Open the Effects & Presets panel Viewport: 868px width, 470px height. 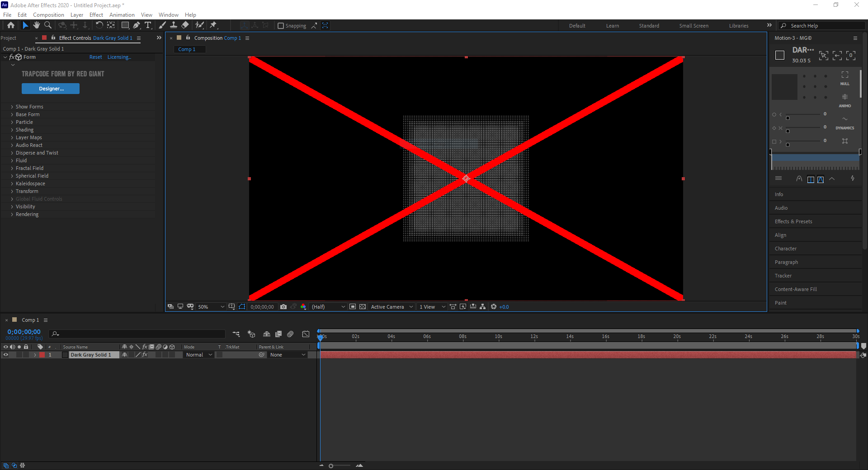[x=793, y=221]
